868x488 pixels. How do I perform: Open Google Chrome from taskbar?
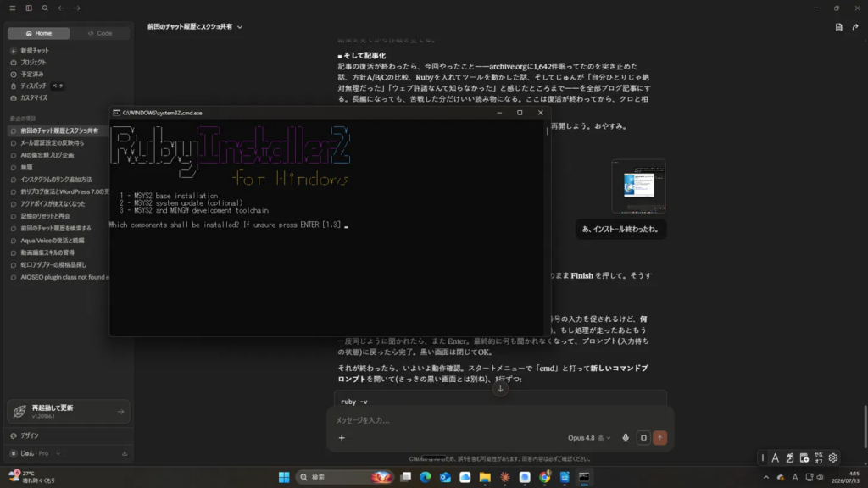coord(545,477)
